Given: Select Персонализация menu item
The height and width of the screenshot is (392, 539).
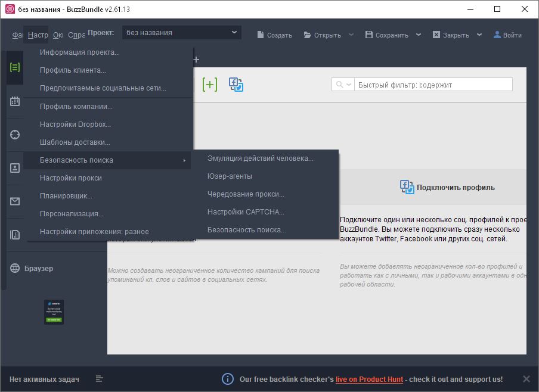Looking at the screenshot, I should (109, 214).
